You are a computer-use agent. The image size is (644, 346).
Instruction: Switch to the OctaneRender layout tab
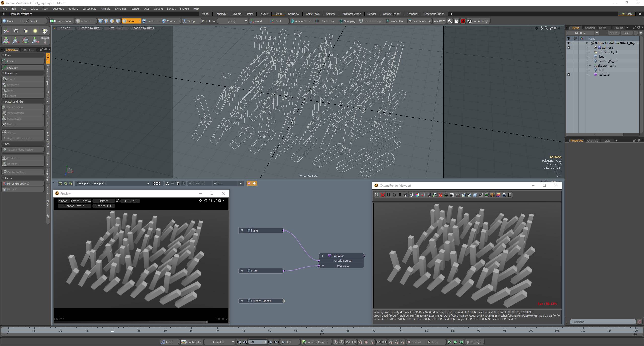click(x=391, y=14)
